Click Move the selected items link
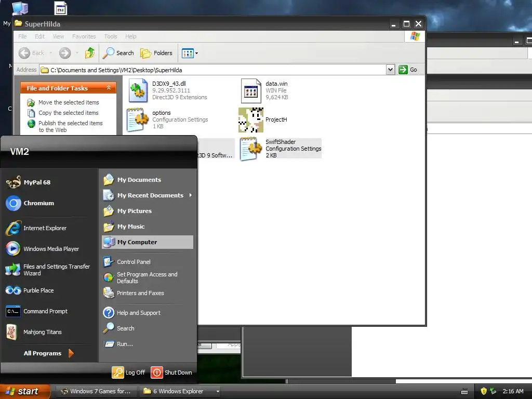 (x=69, y=102)
